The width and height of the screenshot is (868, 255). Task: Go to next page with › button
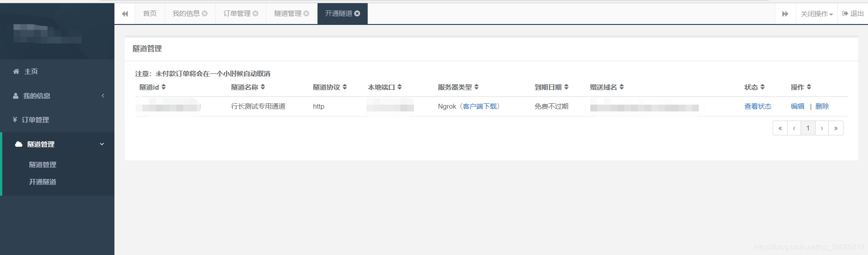[822, 128]
